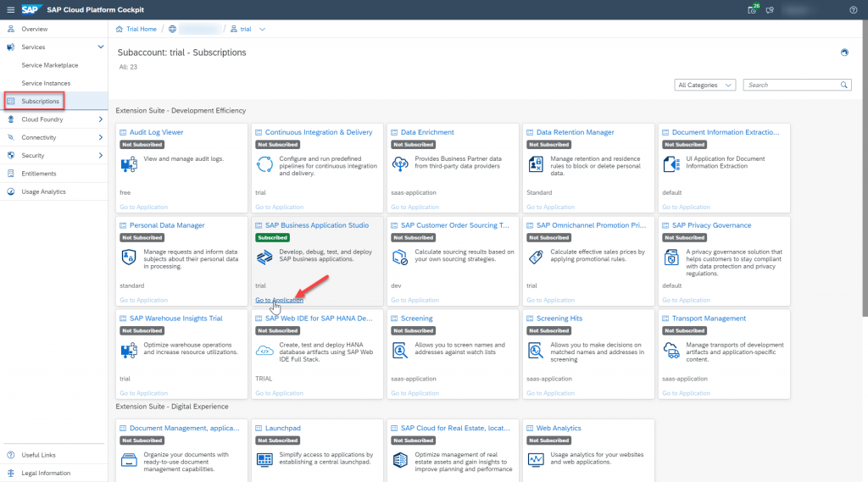Click the Data Retention Manager tile icon
Viewport: 868px width, 482px height.
[536, 164]
